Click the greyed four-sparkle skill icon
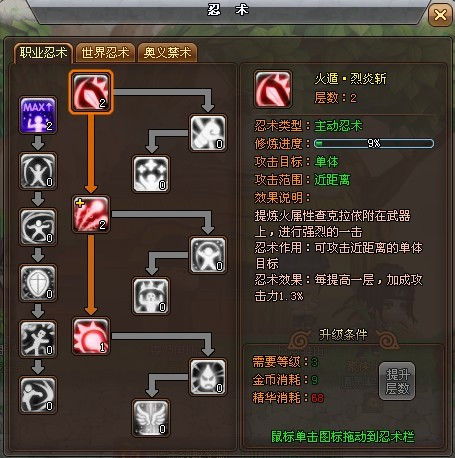This screenshot has width=455, height=458. [151, 174]
